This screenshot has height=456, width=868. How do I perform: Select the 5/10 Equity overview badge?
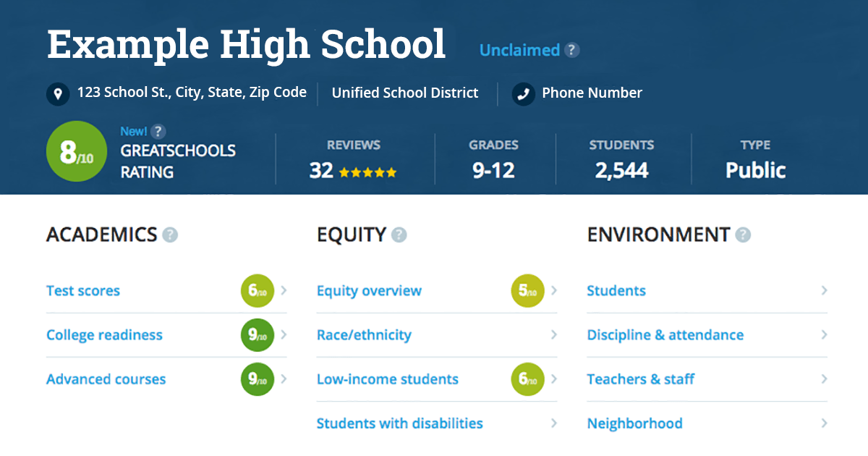point(527,290)
